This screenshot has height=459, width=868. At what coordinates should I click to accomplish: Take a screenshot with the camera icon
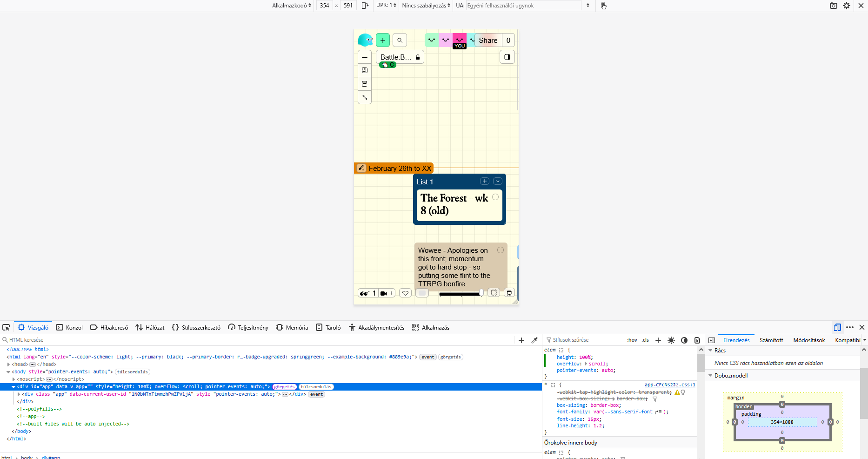833,6
